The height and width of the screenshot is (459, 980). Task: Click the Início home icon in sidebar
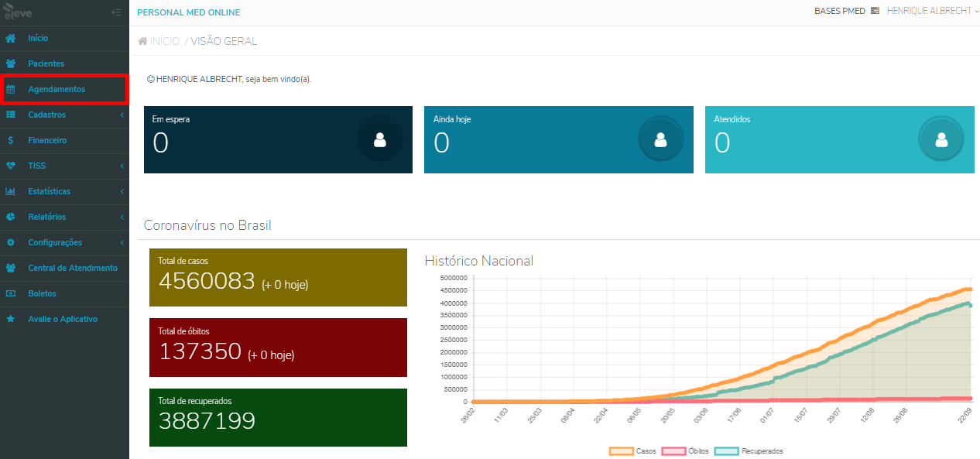(x=11, y=38)
